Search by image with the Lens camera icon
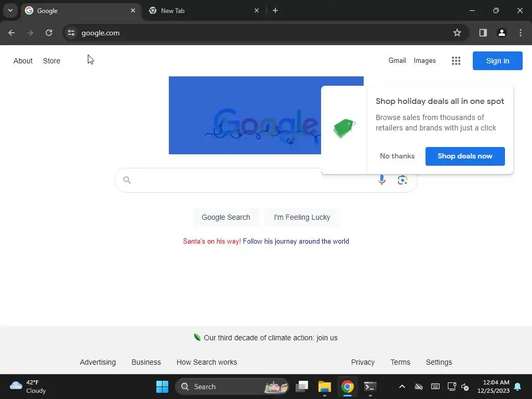532x399 pixels. pyautogui.click(x=403, y=180)
